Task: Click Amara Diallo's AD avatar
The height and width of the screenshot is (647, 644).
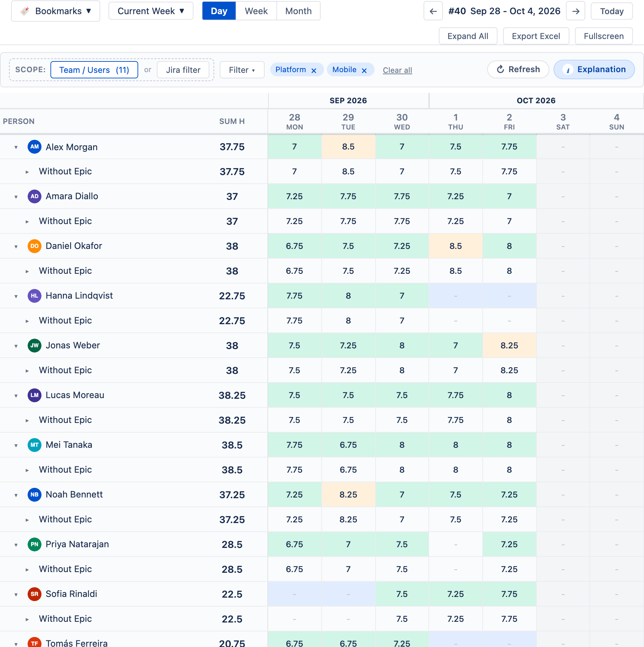Action: point(35,196)
